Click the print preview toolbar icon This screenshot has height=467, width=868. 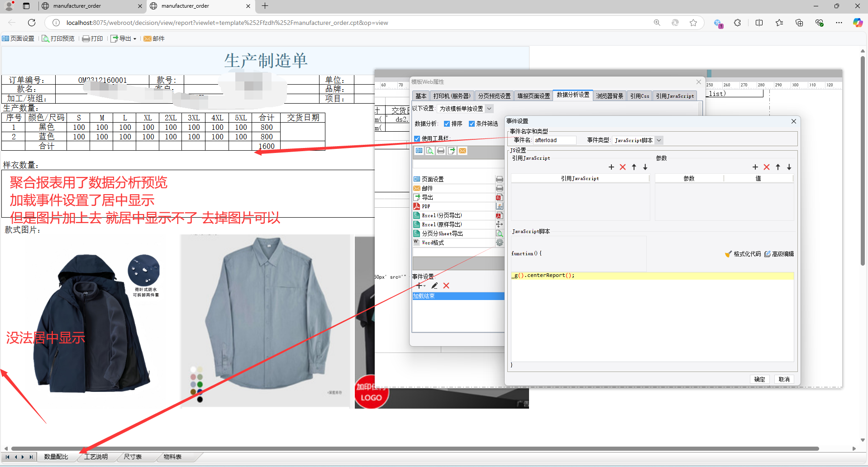pyautogui.click(x=58, y=38)
